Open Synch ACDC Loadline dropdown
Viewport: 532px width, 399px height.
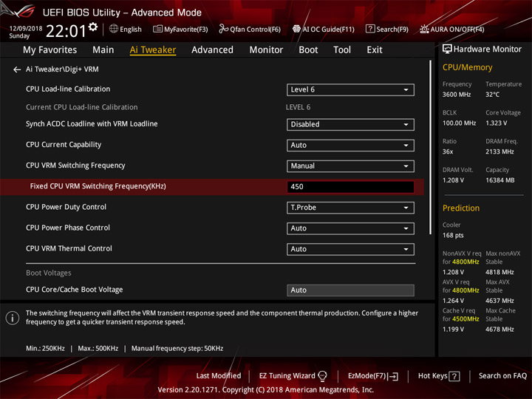click(x=350, y=124)
